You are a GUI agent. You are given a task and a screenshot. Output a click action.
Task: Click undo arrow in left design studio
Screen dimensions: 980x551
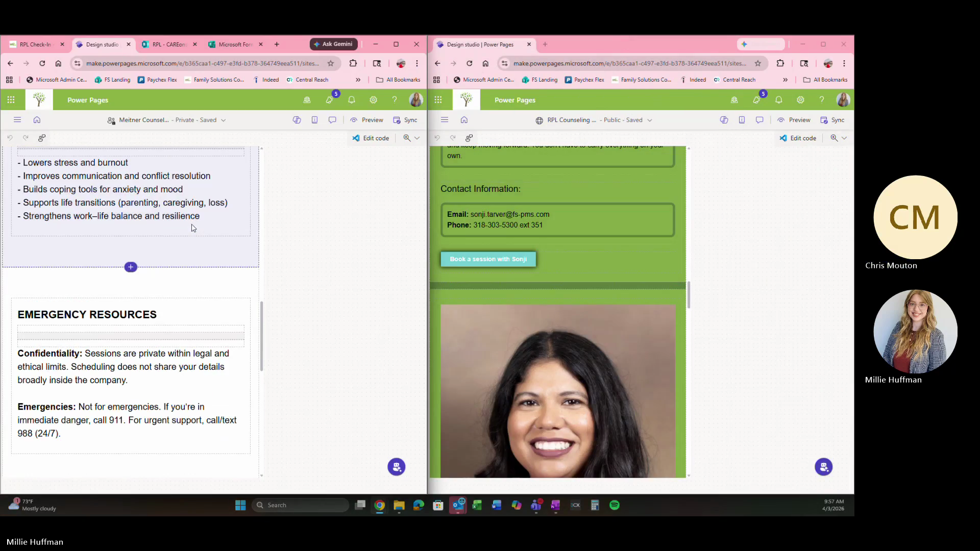tap(10, 138)
